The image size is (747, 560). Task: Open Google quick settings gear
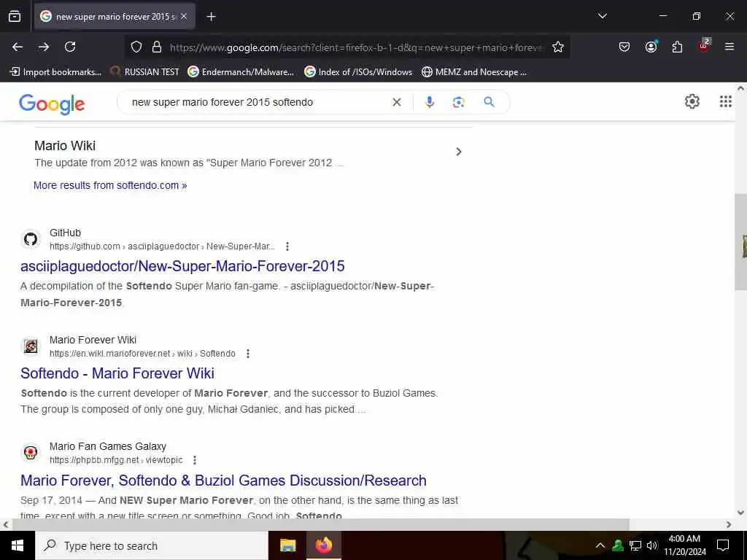(692, 101)
